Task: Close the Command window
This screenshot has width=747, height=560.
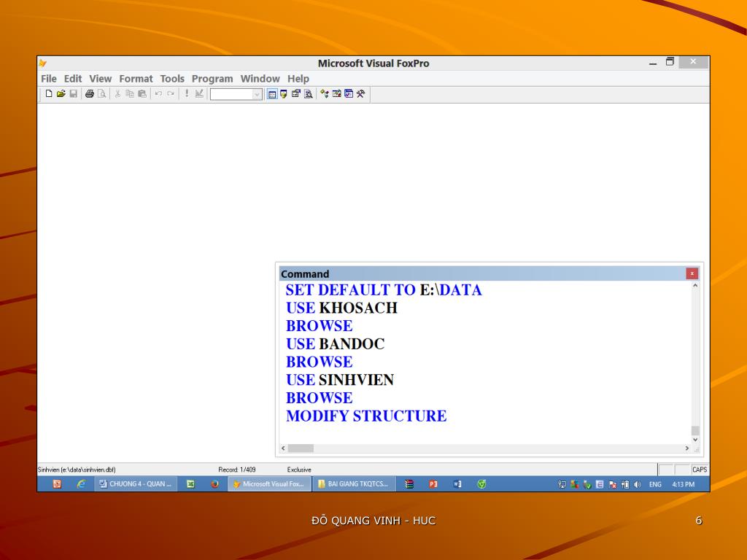Action: pyautogui.click(x=692, y=273)
